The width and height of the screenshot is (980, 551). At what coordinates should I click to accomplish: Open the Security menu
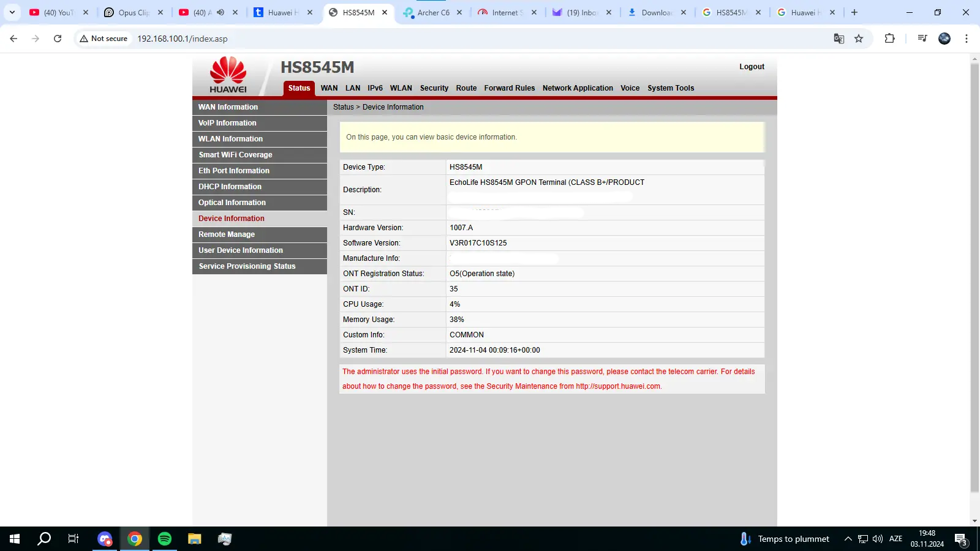(434, 88)
